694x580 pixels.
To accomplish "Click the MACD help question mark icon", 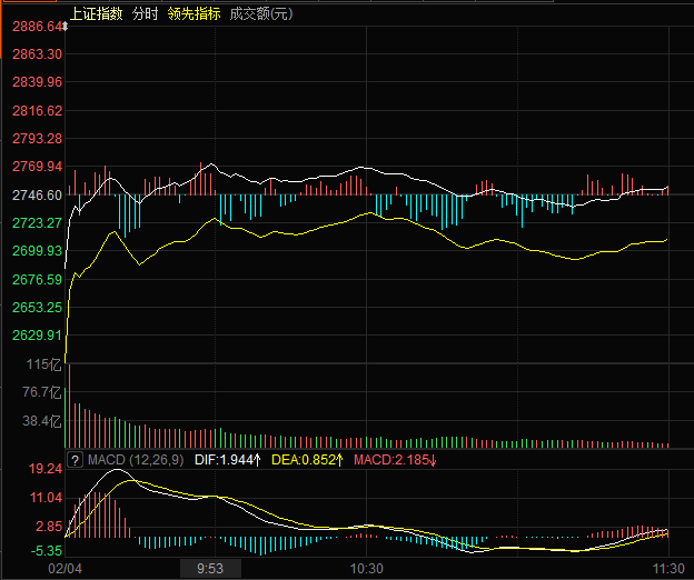I will pos(74,459).
